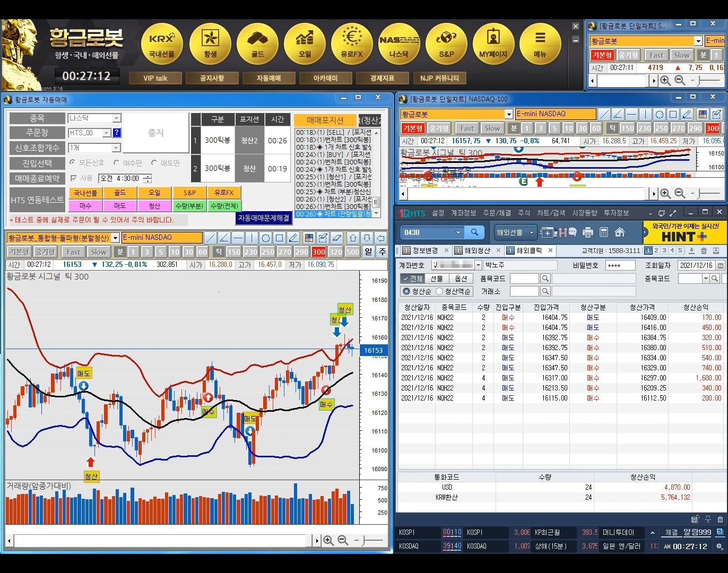Image resolution: width=728 pixels, height=573 pixels.
Task: Open 차트/검색 menu in HTS
Action: 551,213
